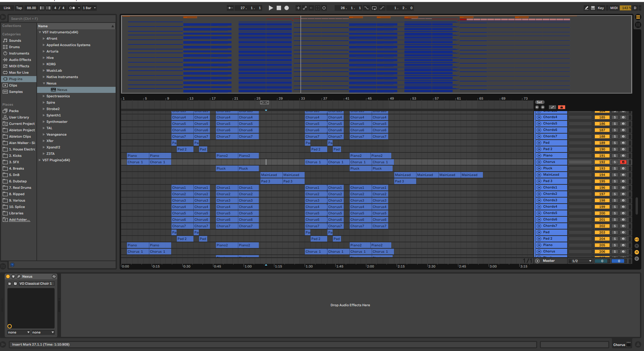Expand the Sylenth1 folder
The width and height of the screenshot is (644, 351).
44,115
